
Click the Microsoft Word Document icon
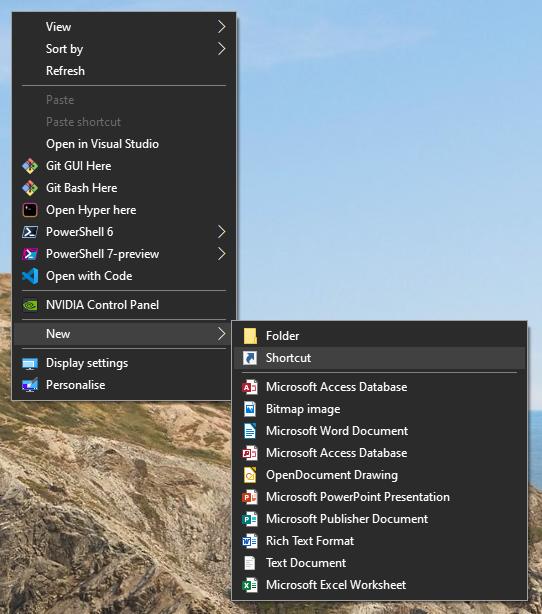tap(250, 431)
